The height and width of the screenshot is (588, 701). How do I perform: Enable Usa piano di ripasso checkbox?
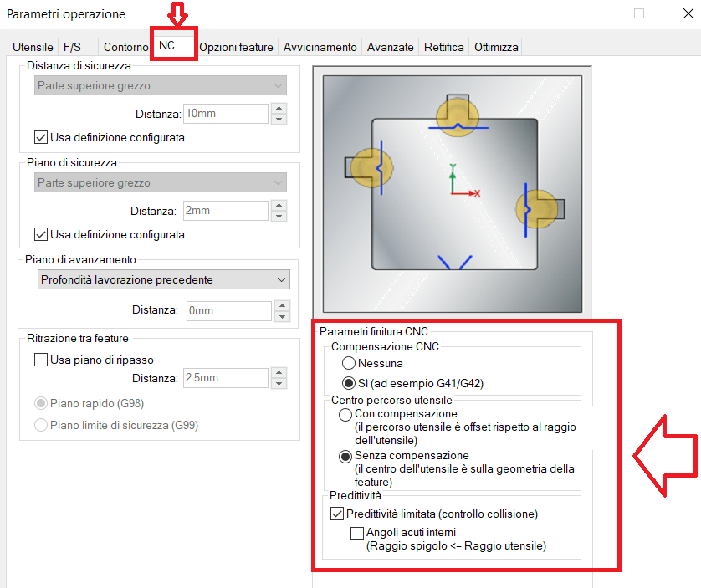(x=41, y=360)
